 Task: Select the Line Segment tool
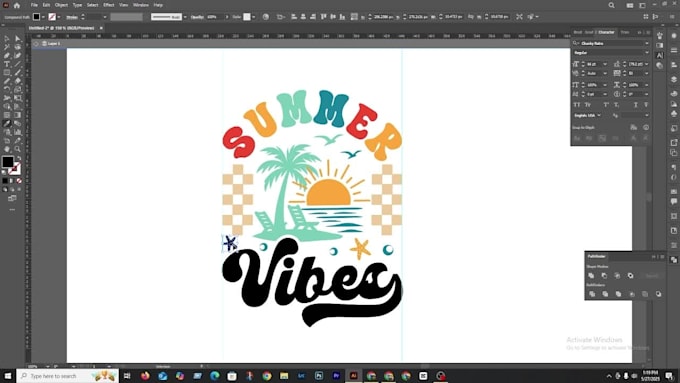pos(17,64)
